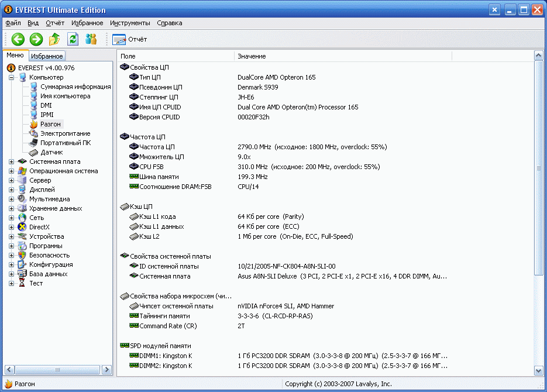Click the Безопасность shield icon
Screen dimensions: 547x392
22,255
